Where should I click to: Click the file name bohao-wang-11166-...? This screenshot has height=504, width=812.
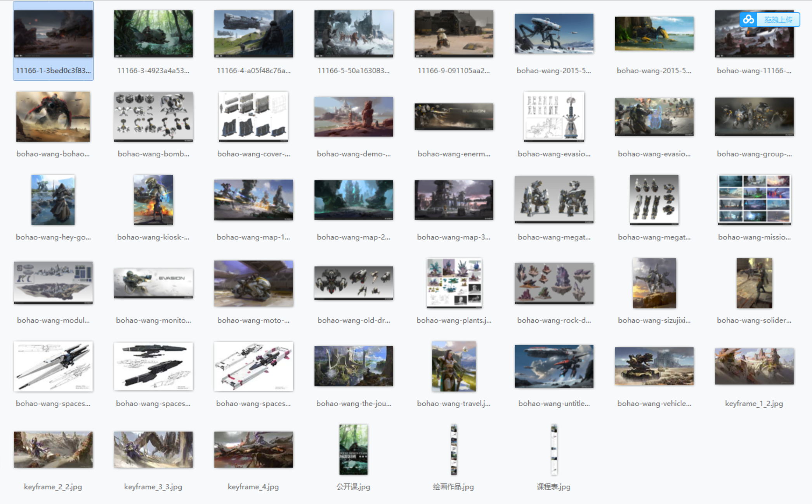point(754,71)
